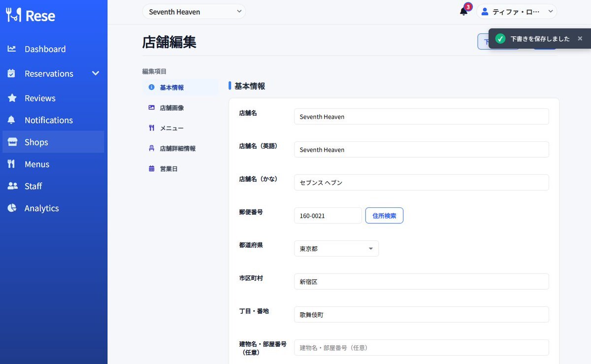
Task: Click the Staff people icon
Action: (x=12, y=186)
